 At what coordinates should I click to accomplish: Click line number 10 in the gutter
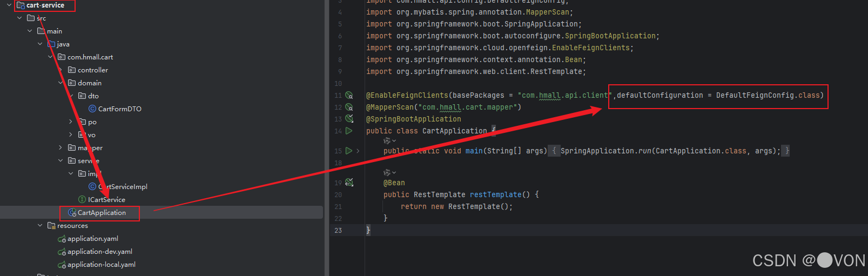pyautogui.click(x=338, y=83)
